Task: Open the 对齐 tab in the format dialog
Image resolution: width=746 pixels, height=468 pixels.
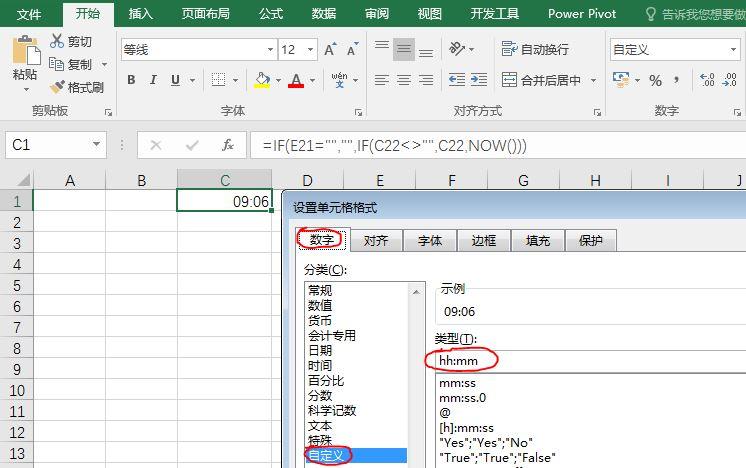Action: pyautogui.click(x=376, y=240)
